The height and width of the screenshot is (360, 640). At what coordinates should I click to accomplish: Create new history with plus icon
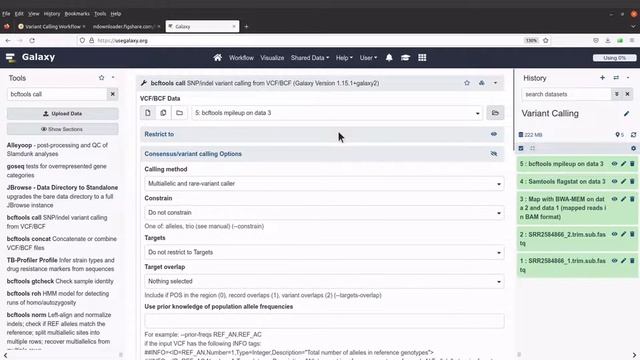(602, 78)
